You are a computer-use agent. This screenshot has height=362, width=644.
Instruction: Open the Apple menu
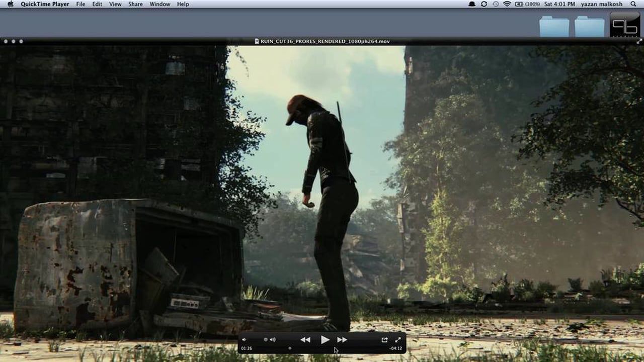(10, 4)
